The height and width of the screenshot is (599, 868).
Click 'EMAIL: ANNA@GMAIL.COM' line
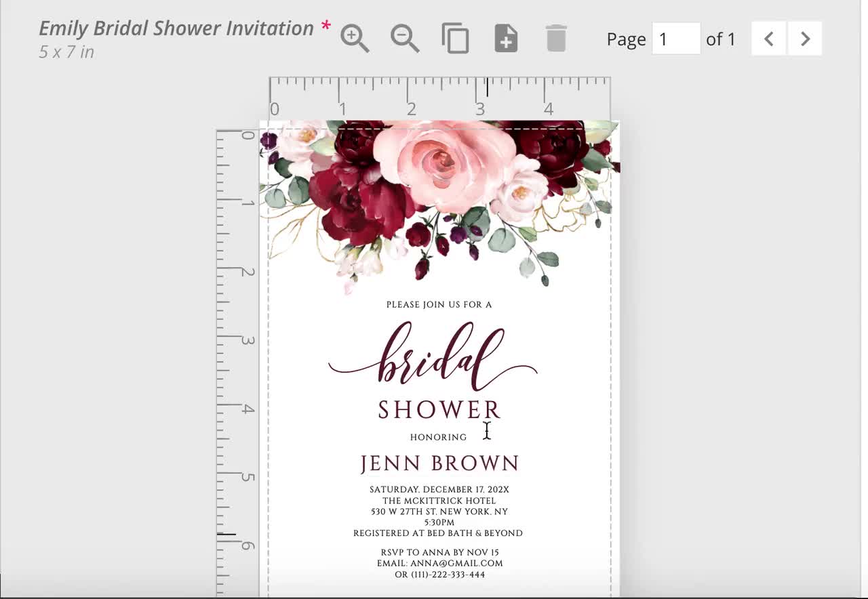(440, 563)
